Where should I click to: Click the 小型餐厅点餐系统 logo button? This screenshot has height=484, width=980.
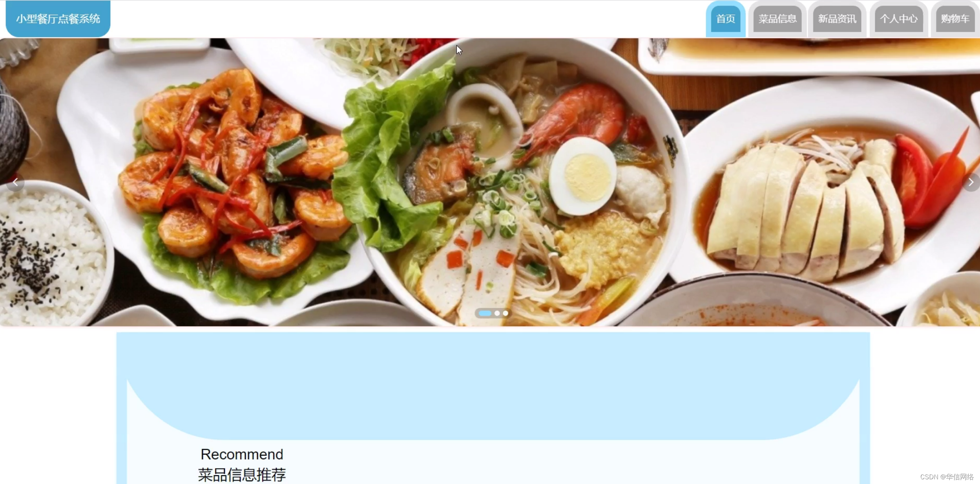pos(58,19)
